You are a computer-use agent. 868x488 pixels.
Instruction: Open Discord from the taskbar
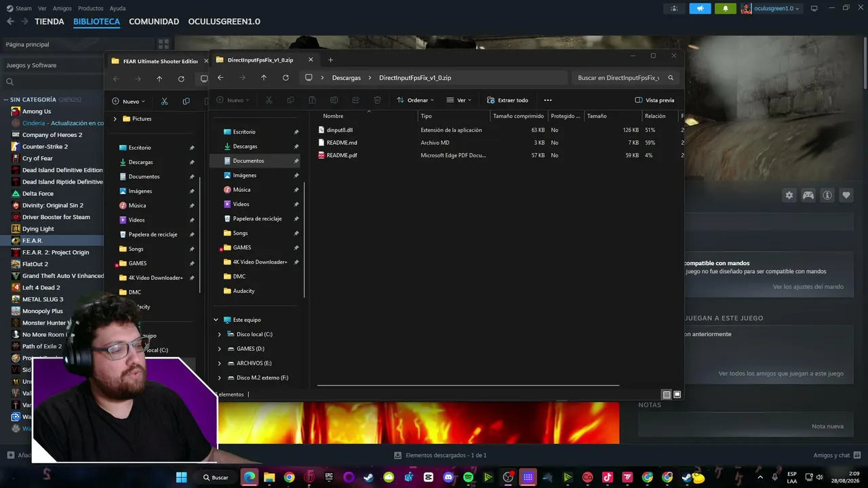pos(448,477)
